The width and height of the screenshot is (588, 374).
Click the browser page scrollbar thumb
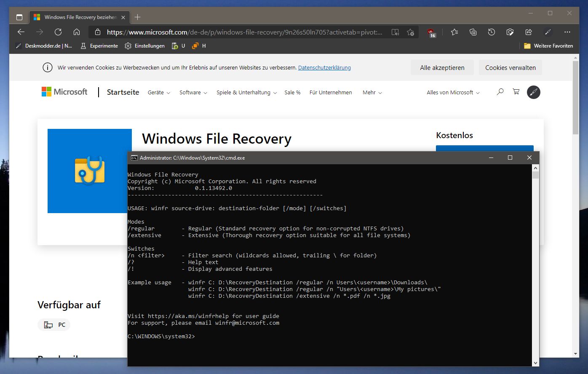coord(576,98)
